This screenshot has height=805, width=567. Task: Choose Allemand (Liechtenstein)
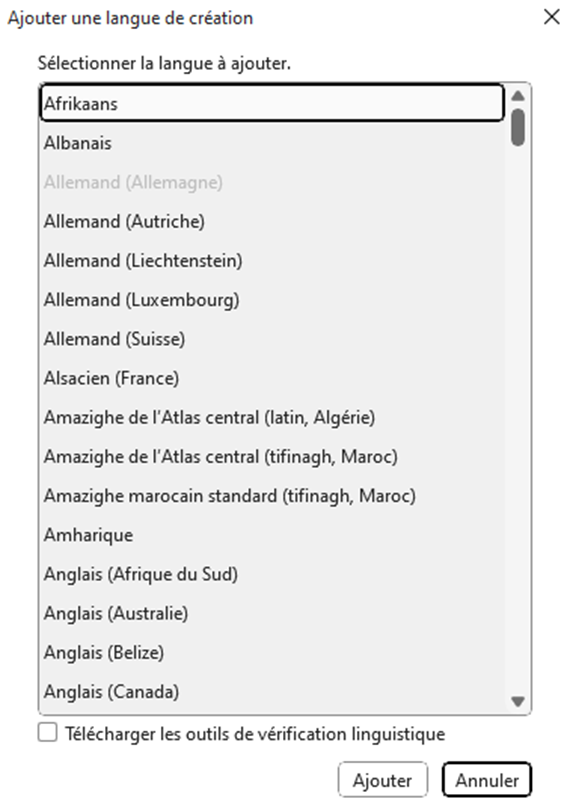coord(272,260)
